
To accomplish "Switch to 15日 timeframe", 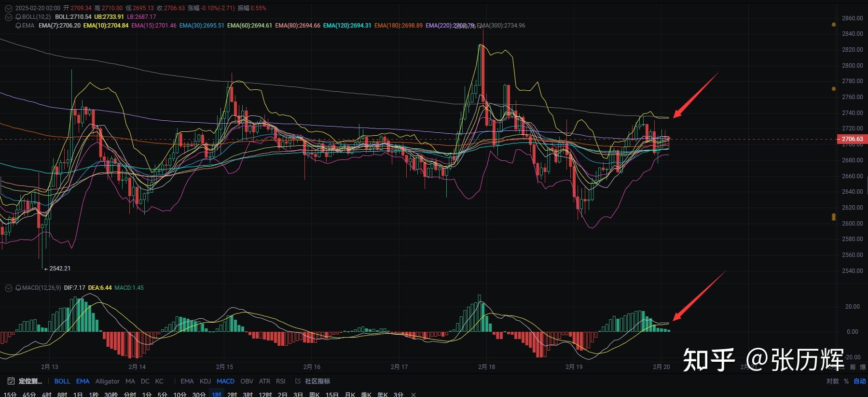I will click(x=332, y=394).
